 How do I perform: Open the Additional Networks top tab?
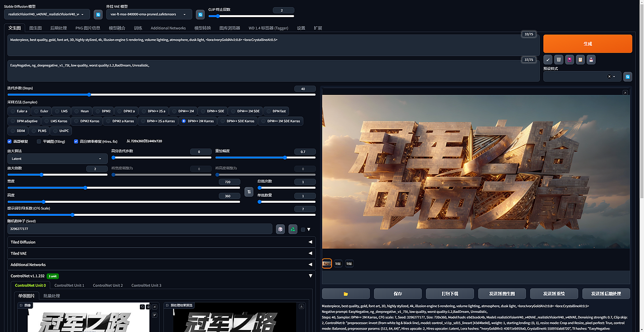coord(168,28)
